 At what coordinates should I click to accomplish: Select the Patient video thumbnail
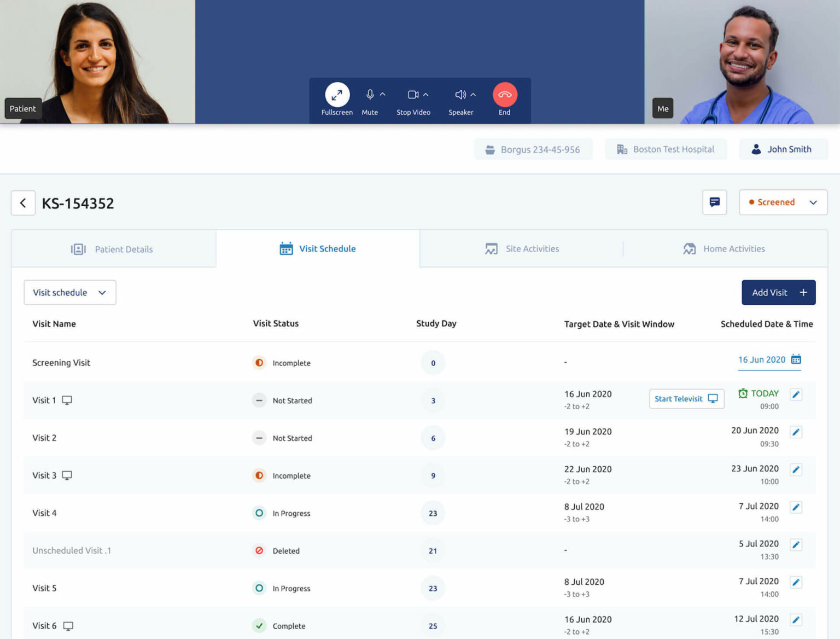coord(97,61)
